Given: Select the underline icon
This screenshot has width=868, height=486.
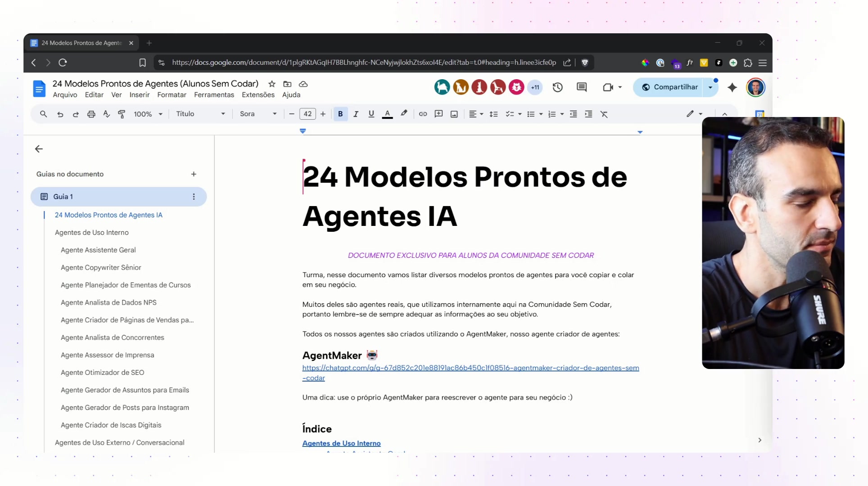Looking at the screenshot, I should [x=371, y=114].
